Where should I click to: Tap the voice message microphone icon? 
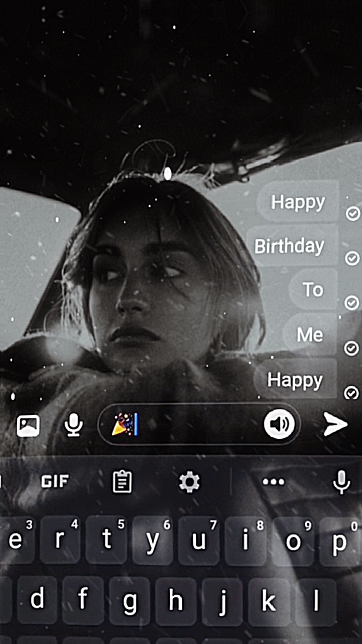[74, 426]
